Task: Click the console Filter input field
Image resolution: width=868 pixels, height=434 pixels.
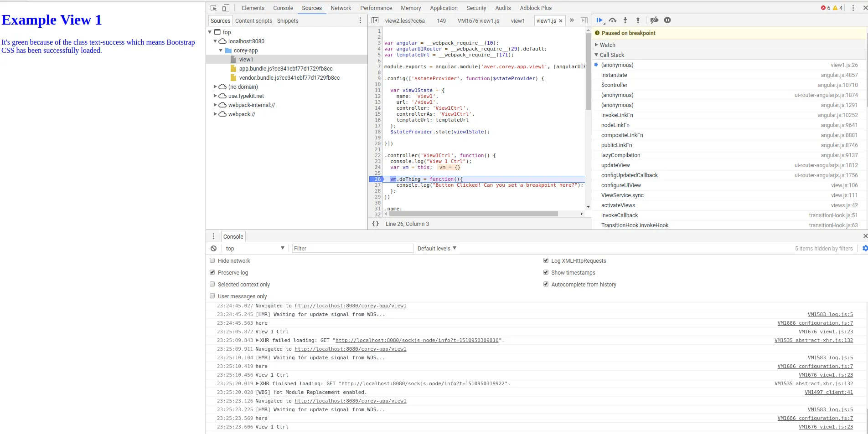Action: [x=352, y=249]
